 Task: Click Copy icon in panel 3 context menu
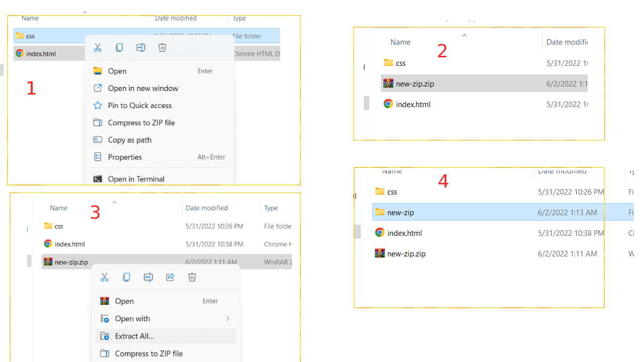[x=126, y=277]
